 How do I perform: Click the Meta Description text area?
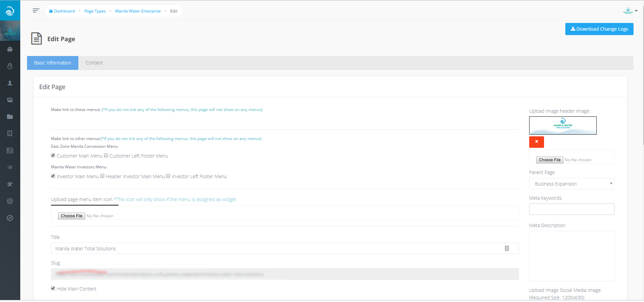(x=572, y=256)
